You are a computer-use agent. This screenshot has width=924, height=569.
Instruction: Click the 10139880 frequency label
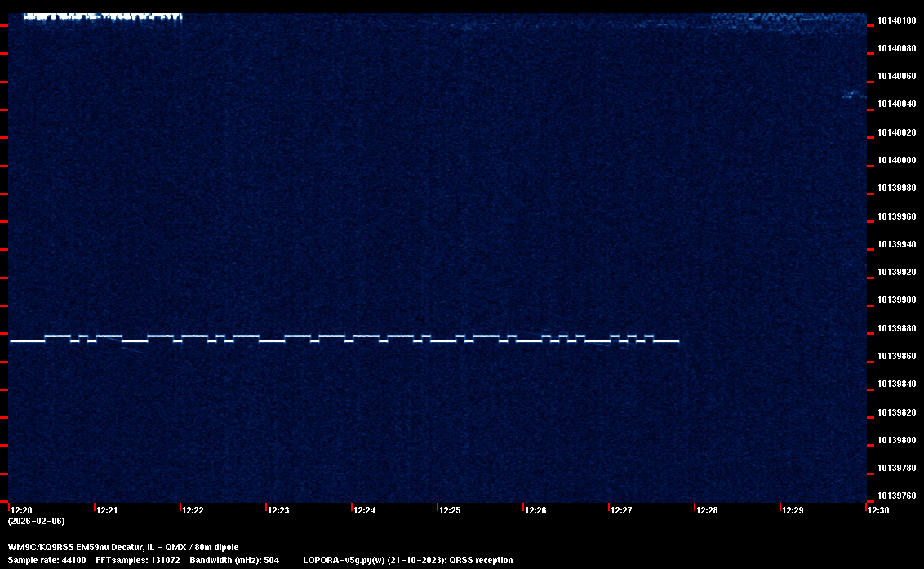pyautogui.click(x=895, y=328)
